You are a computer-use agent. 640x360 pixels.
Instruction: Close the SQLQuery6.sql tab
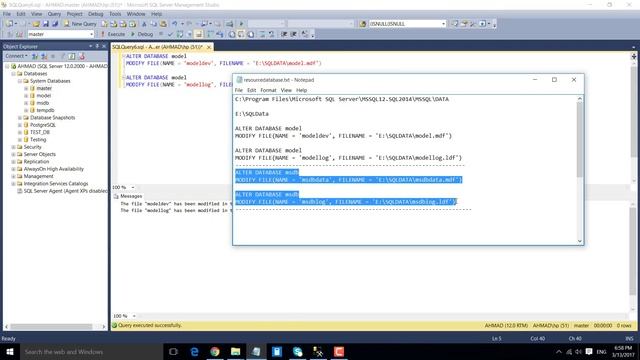(x=209, y=47)
